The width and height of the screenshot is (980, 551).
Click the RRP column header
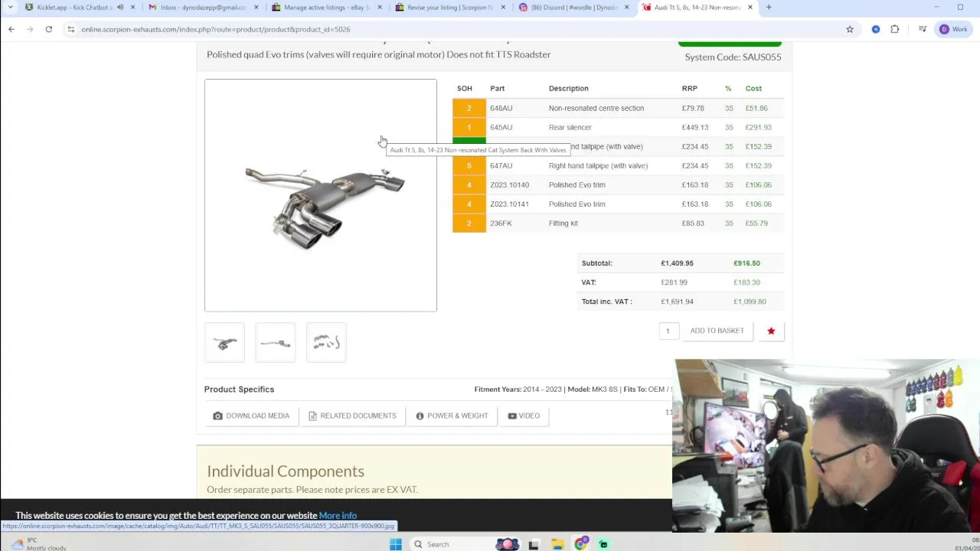[x=689, y=88]
